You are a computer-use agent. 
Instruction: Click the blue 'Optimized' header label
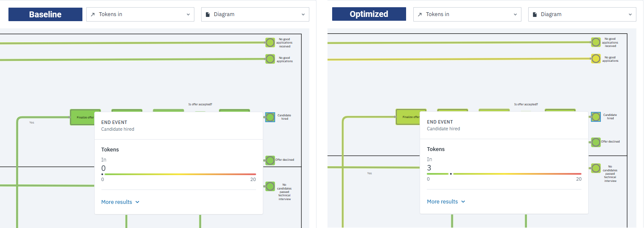click(x=368, y=14)
